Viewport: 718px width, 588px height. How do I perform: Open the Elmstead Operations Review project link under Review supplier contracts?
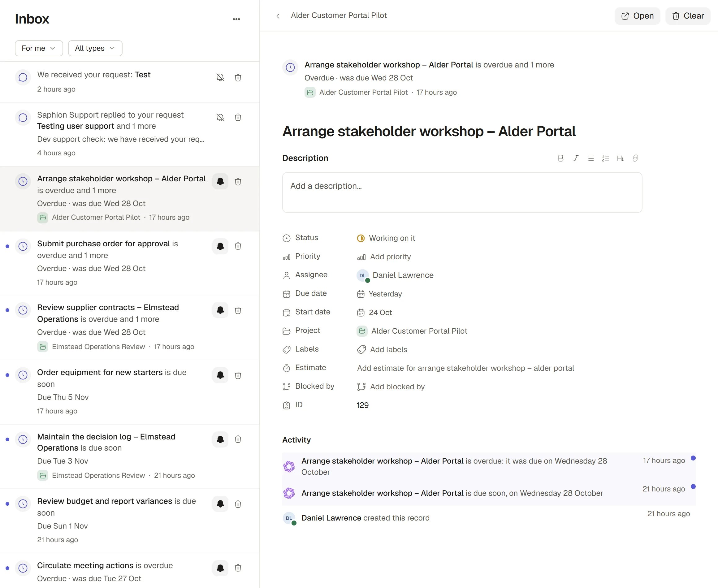click(91, 347)
